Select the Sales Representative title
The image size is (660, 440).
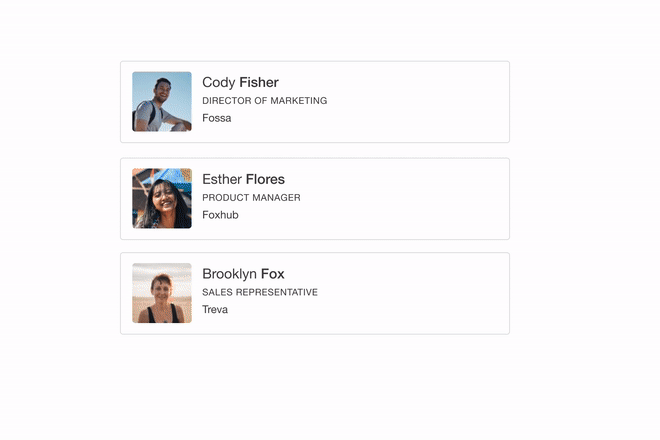[260, 292]
